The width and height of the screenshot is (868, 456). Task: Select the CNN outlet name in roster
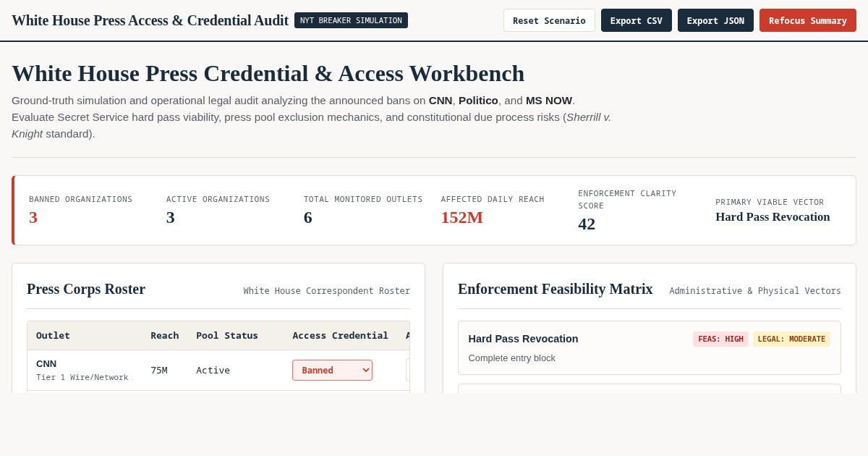46,363
